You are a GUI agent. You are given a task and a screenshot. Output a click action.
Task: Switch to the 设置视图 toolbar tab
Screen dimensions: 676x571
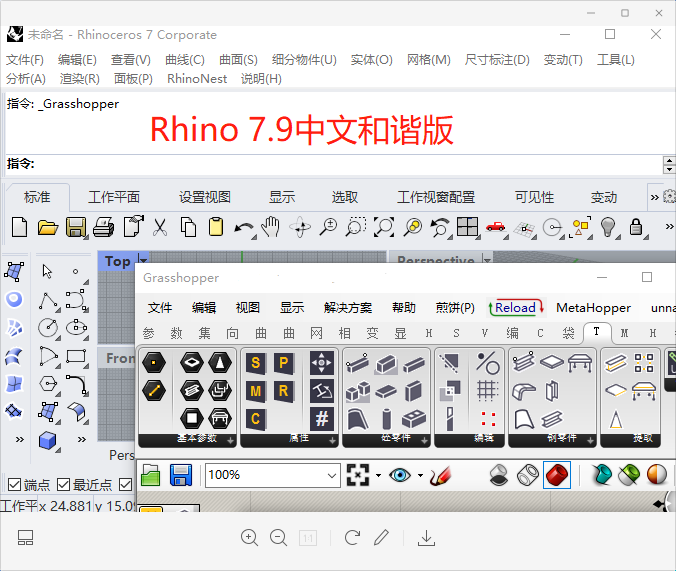click(205, 197)
